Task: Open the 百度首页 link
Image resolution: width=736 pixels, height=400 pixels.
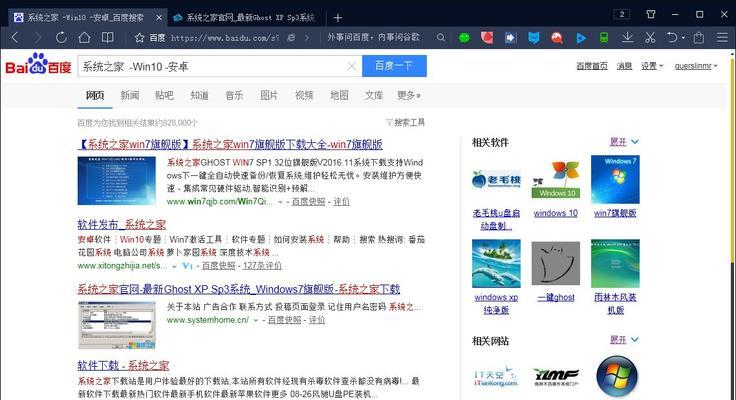Action: [592, 66]
